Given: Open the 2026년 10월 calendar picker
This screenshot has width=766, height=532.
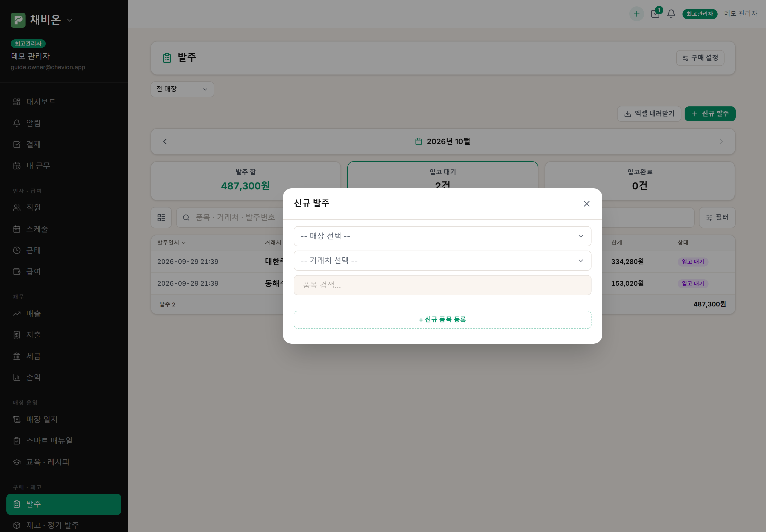Looking at the screenshot, I should [x=443, y=142].
